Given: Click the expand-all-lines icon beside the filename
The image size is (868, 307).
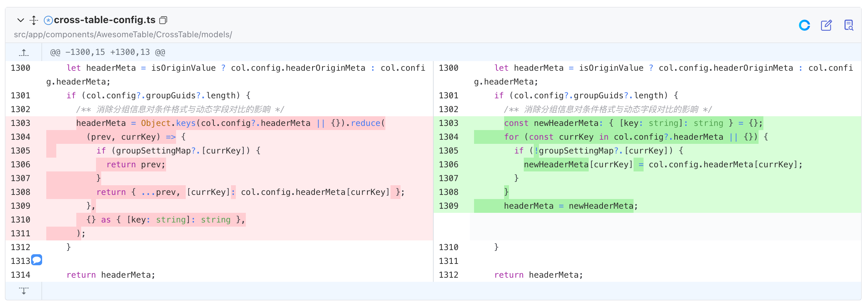Looking at the screenshot, I should [34, 20].
